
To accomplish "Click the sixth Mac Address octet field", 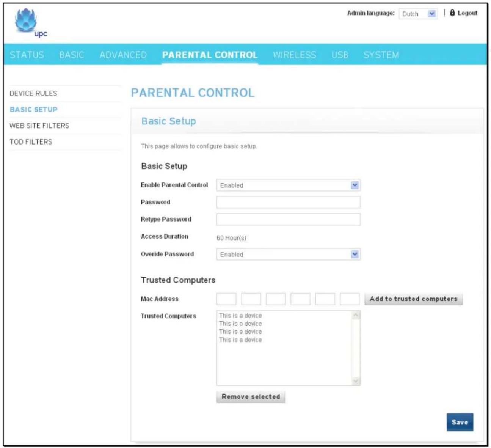I will pyautogui.click(x=350, y=299).
